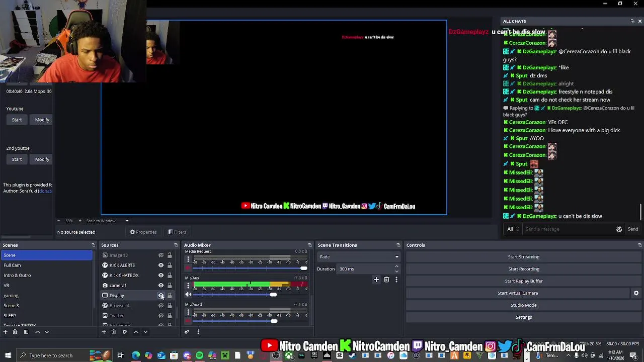Open source properties gear in Sources toolbar
The height and width of the screenshot is (362, 644).
[x=125, y=332]
